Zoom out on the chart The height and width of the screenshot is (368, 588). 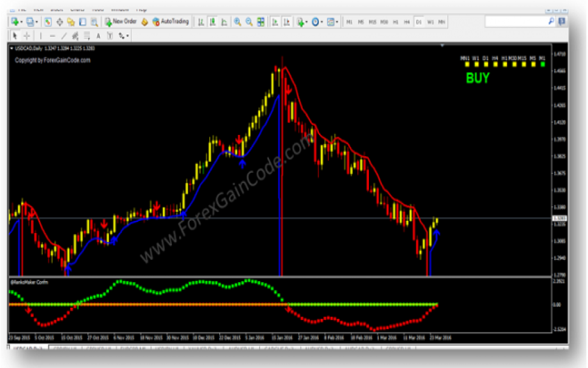249,22
